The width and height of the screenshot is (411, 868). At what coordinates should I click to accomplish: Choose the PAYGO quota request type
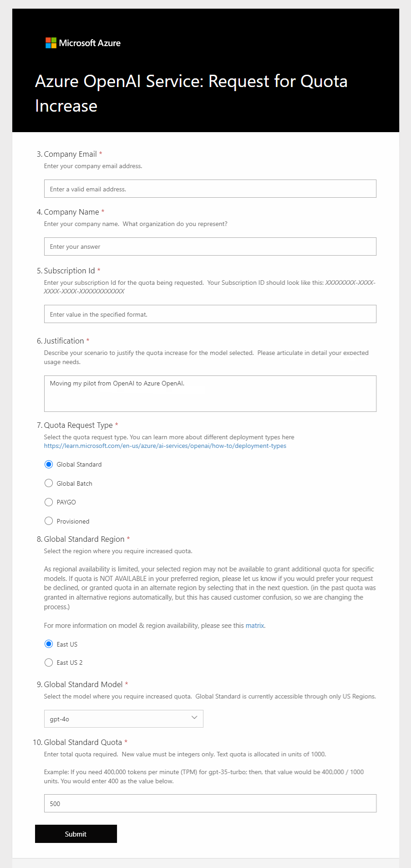(49, 502)
